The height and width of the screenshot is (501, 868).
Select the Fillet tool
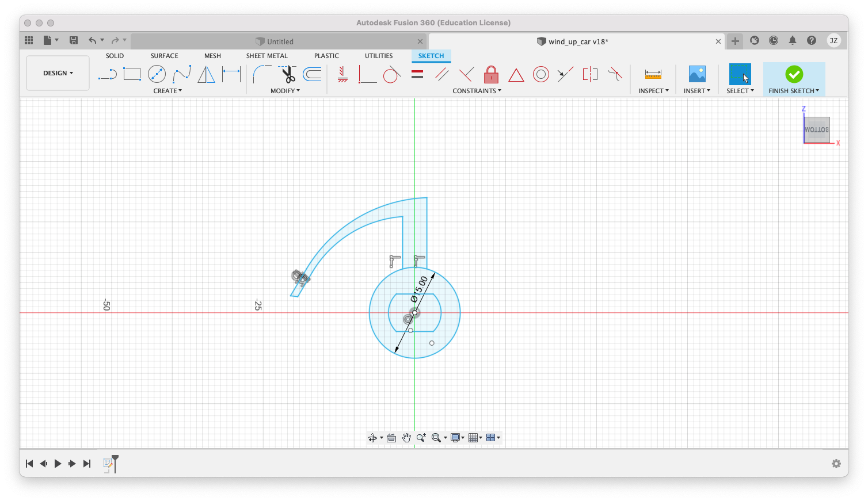[262, 74]
